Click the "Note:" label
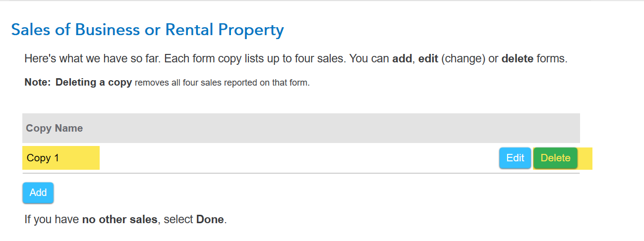 click(x=38, y=82)
